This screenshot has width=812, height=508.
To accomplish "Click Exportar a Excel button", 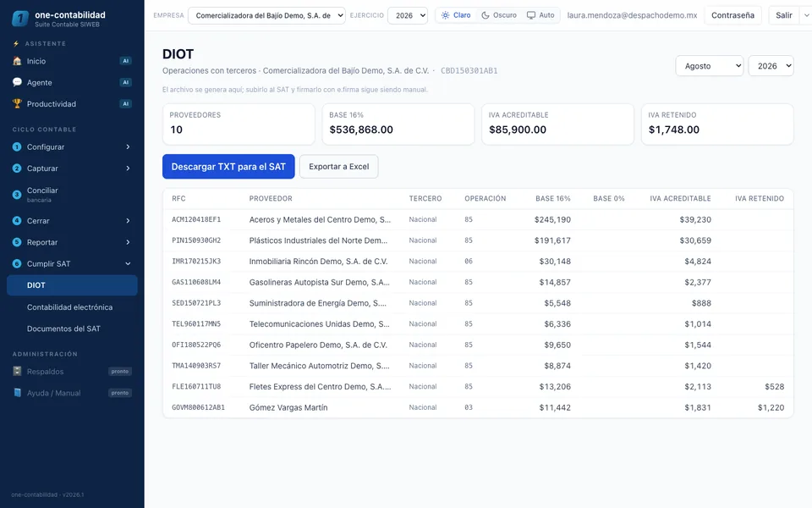I will tap(338, 167).
